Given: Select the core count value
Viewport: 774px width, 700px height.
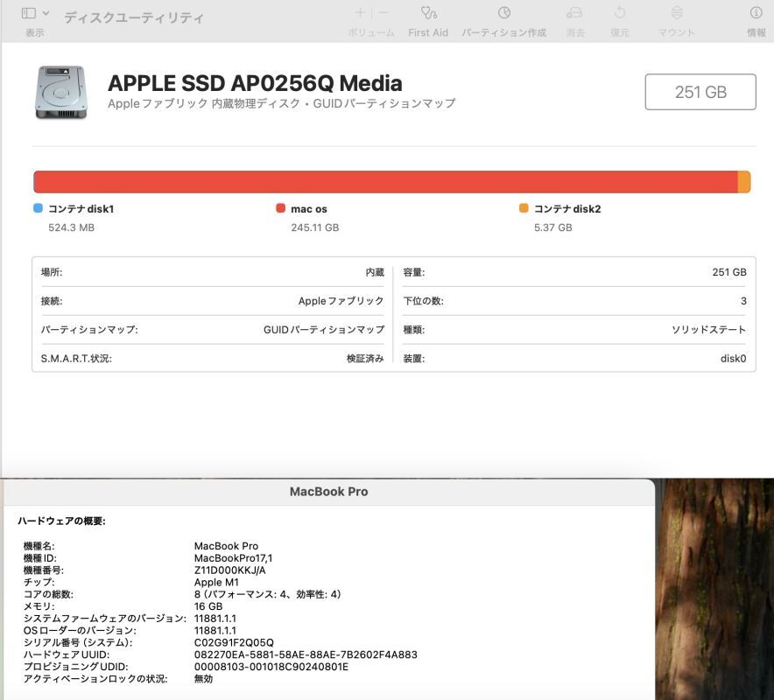Looking at the screenshot, I should pos(268,594).
